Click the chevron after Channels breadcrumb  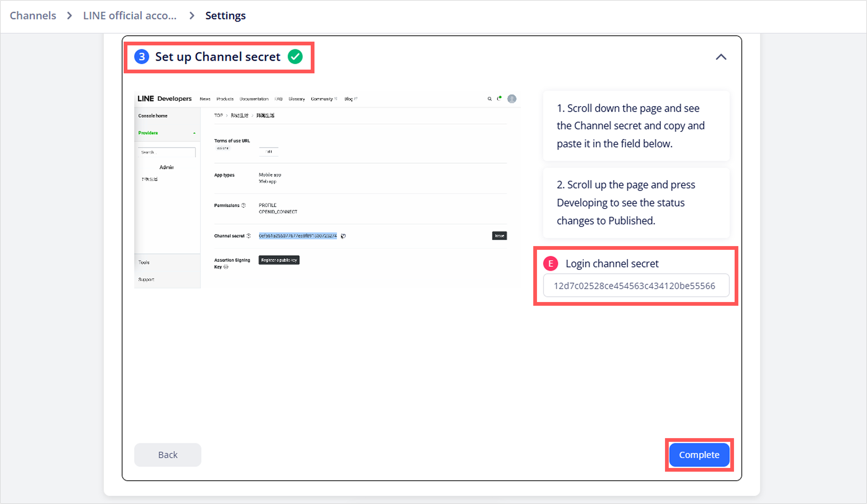pyautogui.click(x=70, y=16)
